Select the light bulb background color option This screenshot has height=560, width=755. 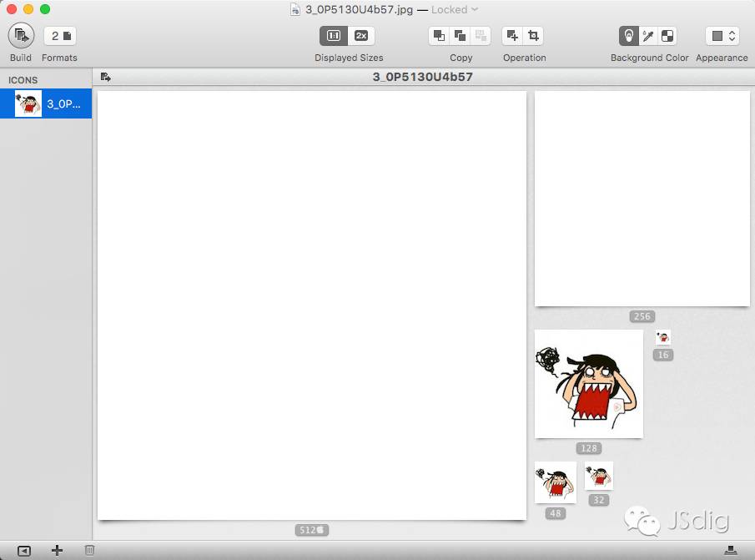click(x=628, y=36)
